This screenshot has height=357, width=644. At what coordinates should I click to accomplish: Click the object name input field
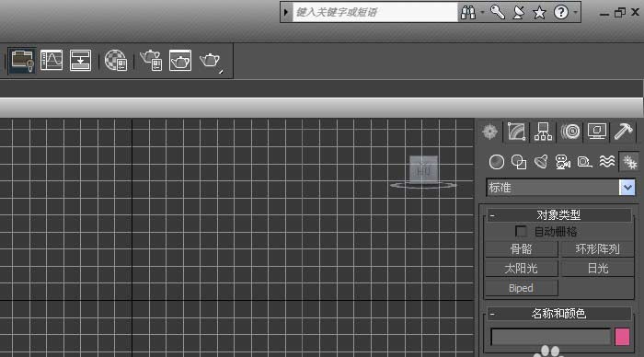click(551, 337)
